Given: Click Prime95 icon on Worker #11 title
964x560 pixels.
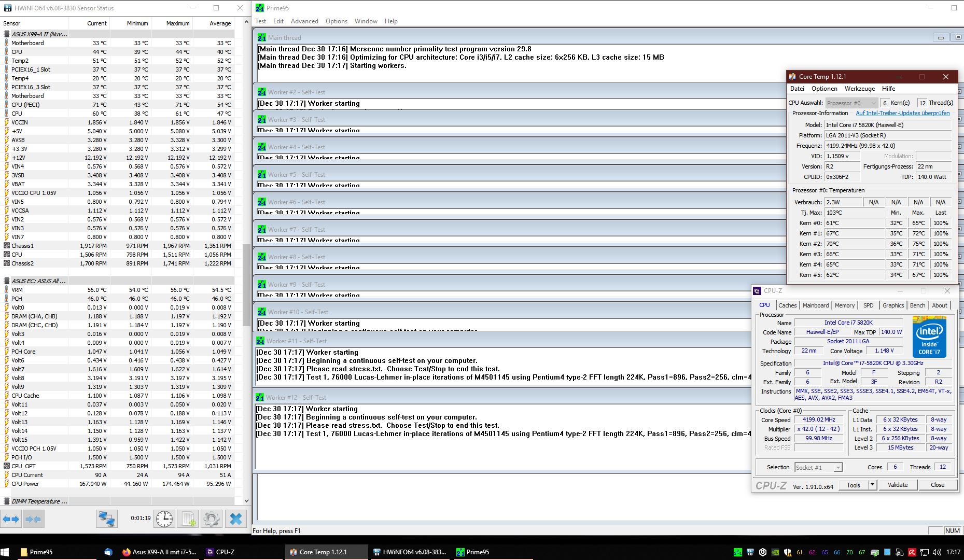Looking at the screenshot, I should point(260,341).
